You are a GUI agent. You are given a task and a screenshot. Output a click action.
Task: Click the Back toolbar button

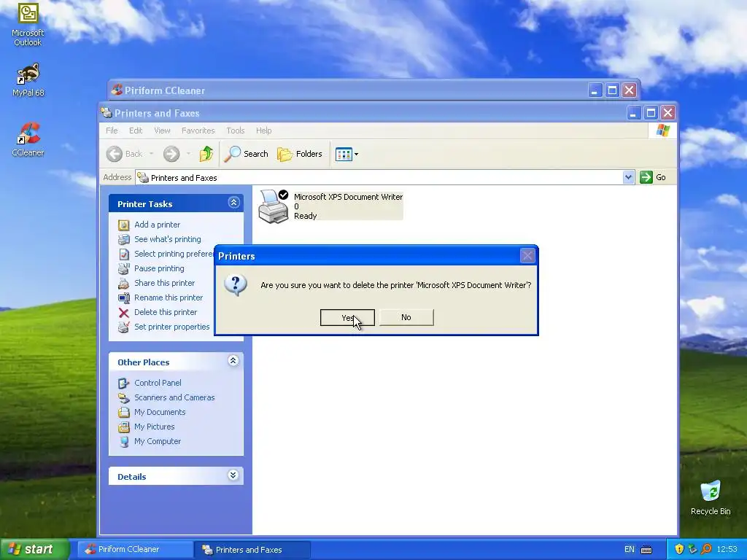click(x=125, y=154)
